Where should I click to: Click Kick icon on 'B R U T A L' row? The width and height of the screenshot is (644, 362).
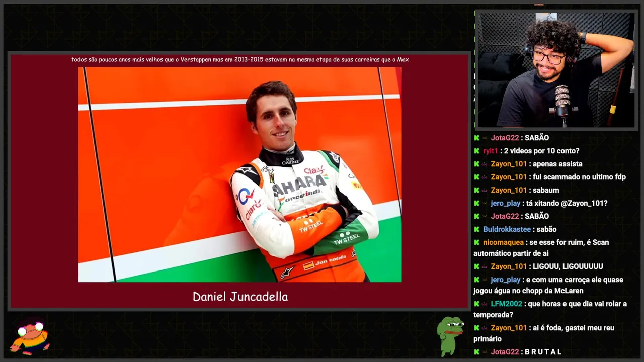tap(476, 352)
